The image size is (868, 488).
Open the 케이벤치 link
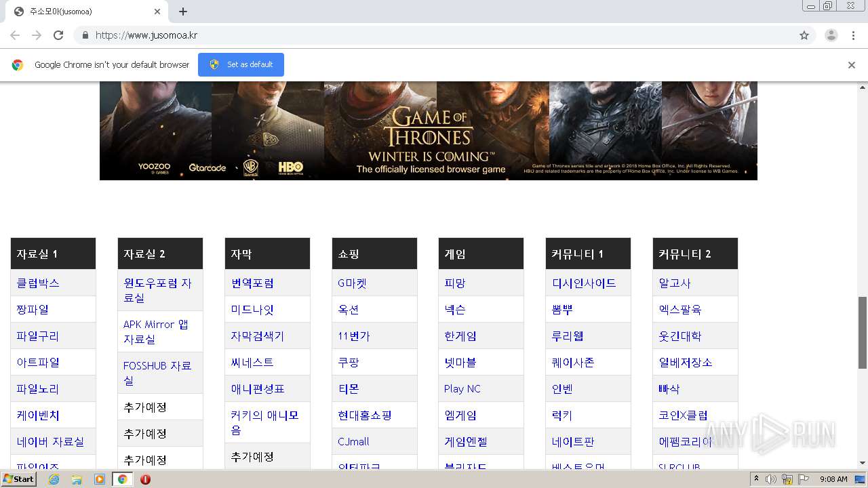tap(38, 415)
